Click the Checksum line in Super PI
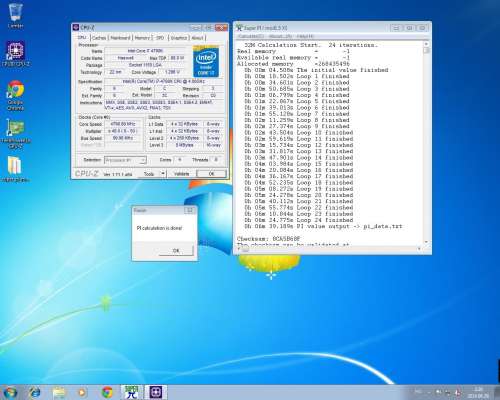Viewport: 500px width, 400px height. tap(269, 239)
